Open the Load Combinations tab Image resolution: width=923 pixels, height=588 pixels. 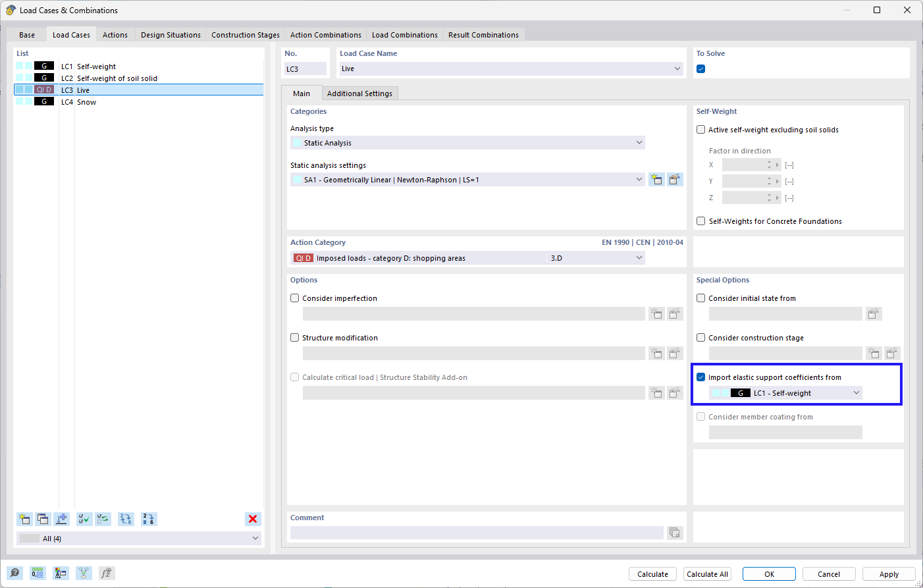point(405,35)
